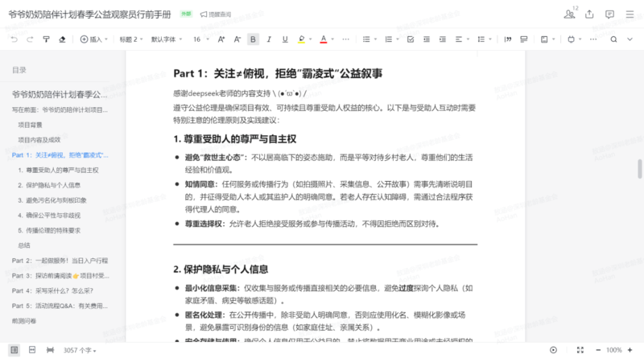Image resolution: width=644 pixels, height=358 pixels.
Task: Go to outline item 项目内容及成效
Action: (x=39, y=140)
